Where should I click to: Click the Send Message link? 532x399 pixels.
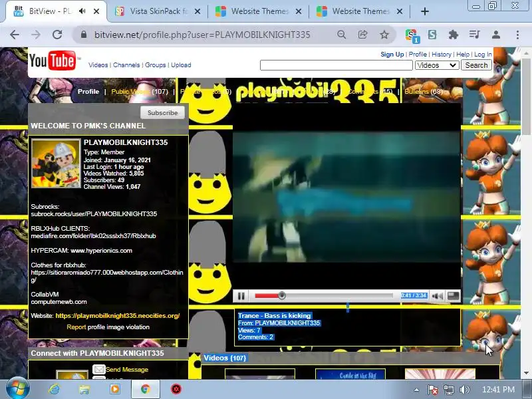point(127,370)
